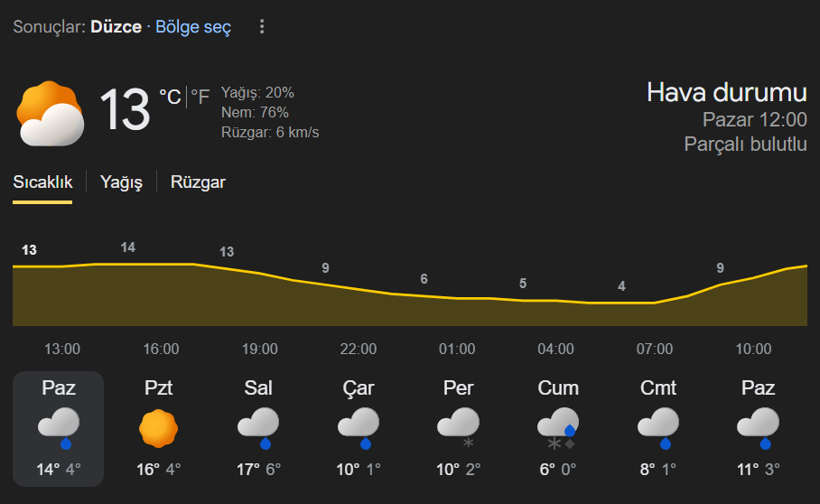Click the rain cloud icon for Çar
Screen dimensions: 820x504
359,428
